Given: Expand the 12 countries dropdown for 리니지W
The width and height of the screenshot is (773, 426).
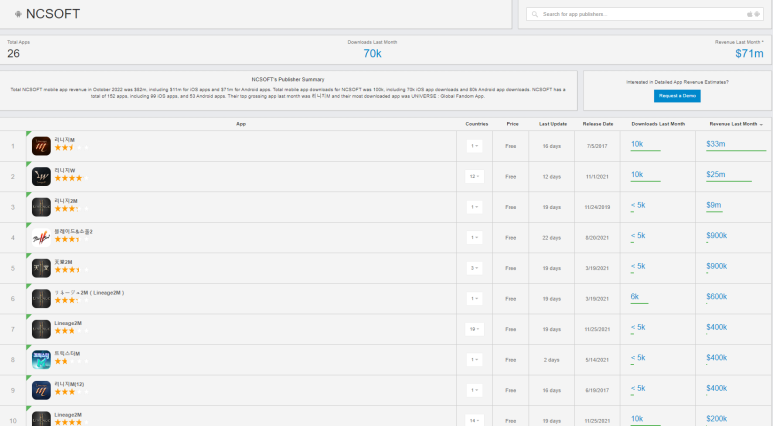Looking at the screenshot, I should point(474,177).
